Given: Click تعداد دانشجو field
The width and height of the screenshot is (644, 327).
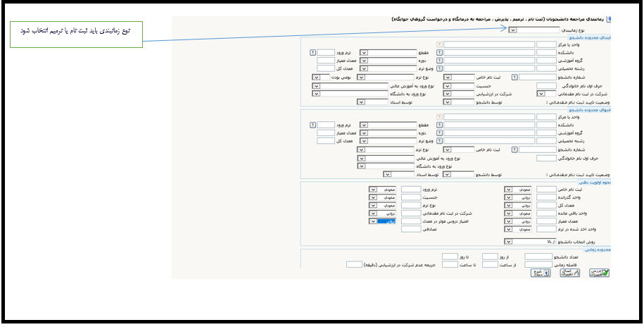Looking at the screenshot, I should 538,257.
